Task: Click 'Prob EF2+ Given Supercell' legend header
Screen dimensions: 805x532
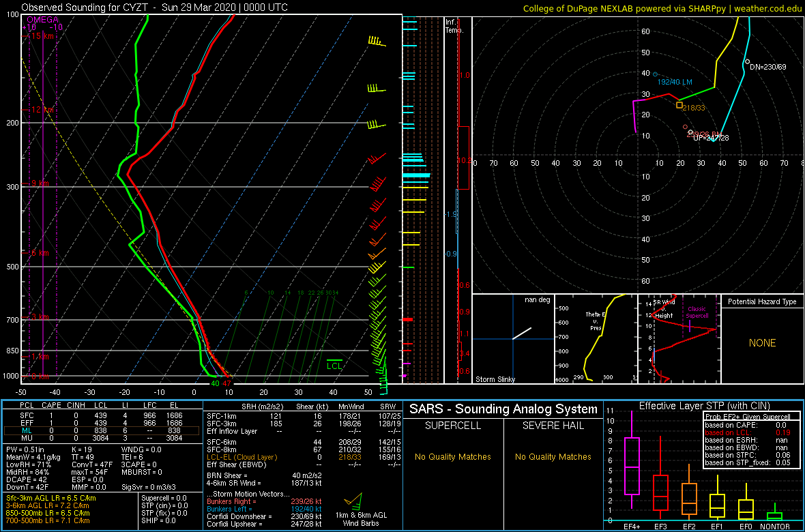Action: (748, 417)
